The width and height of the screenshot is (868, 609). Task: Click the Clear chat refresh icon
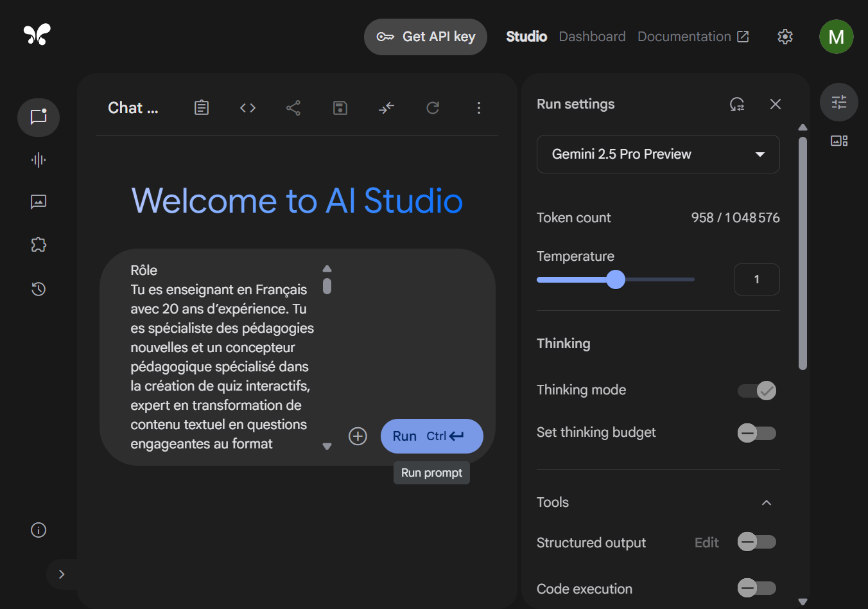433,108
